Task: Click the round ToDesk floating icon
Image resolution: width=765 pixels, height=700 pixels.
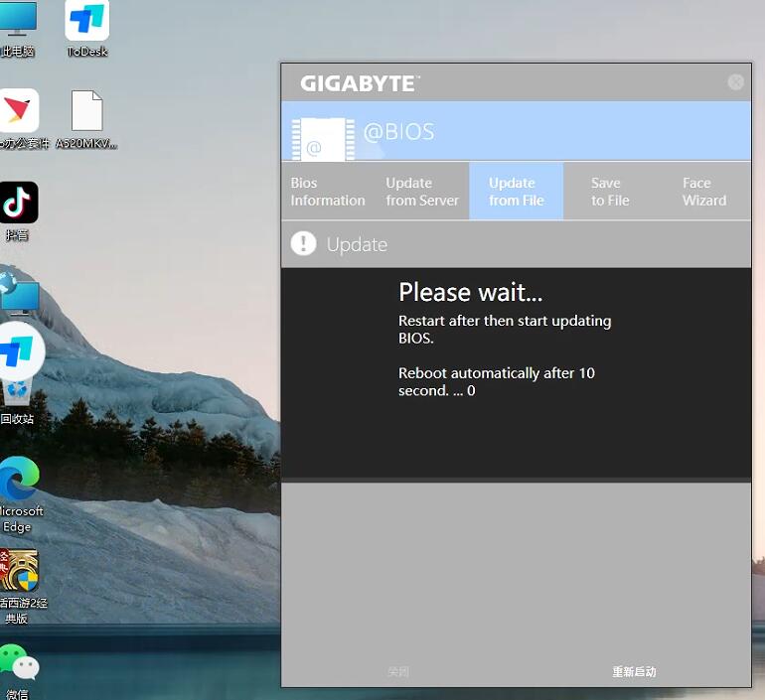Action: 19,351
